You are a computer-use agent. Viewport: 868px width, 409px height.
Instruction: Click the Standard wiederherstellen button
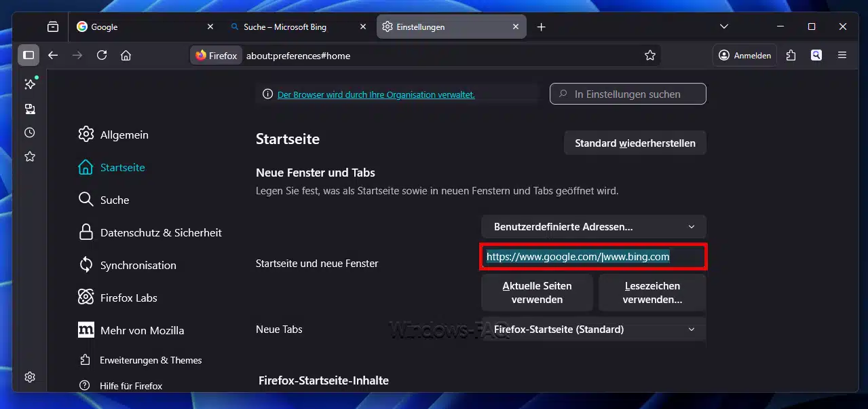pos(635,143)
